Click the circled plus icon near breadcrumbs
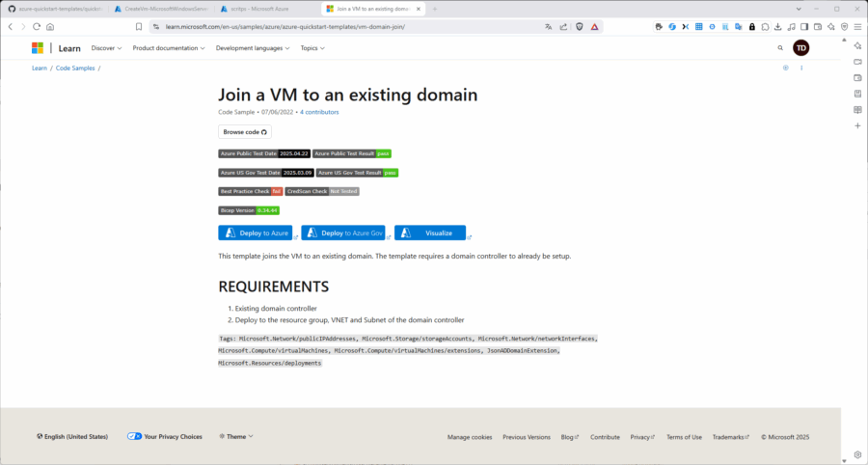The image size is (868, 465). (x=785, y=68)
